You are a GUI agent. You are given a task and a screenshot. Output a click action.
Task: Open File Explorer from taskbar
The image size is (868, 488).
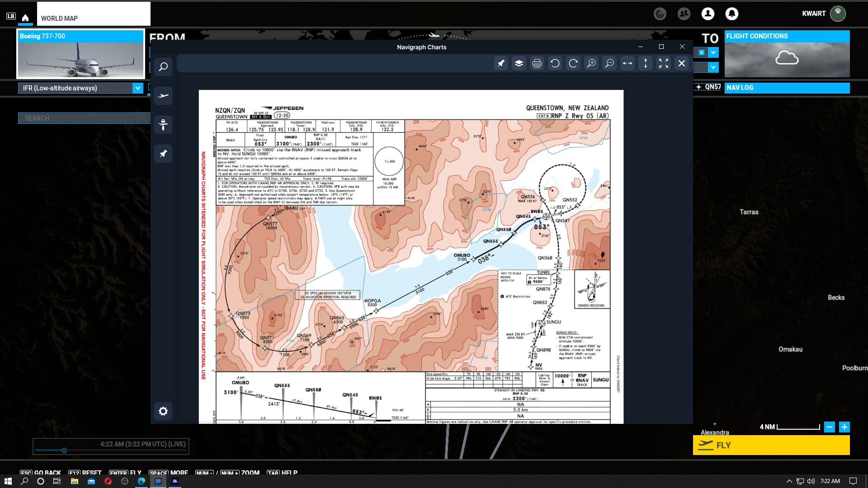coord(75,481)
